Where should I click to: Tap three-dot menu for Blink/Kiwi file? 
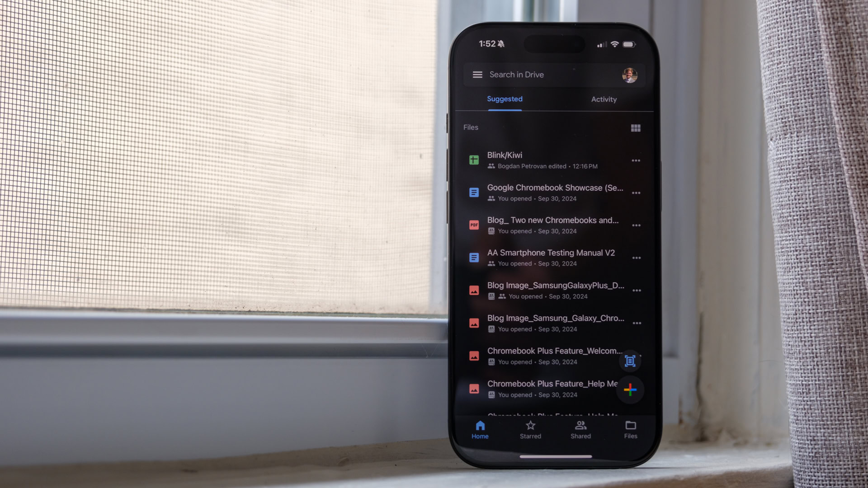pos(636,160)
